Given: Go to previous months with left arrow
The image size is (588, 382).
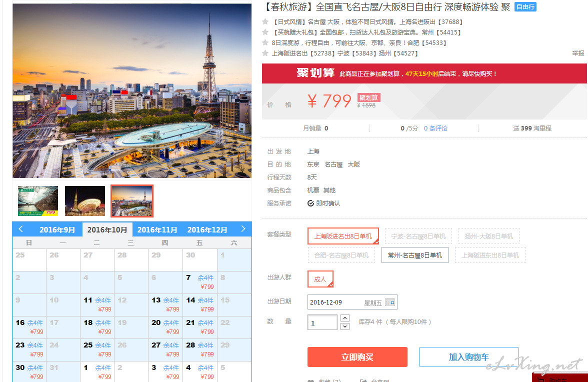Looking at the screenshot, I should (x=20, y=228).
